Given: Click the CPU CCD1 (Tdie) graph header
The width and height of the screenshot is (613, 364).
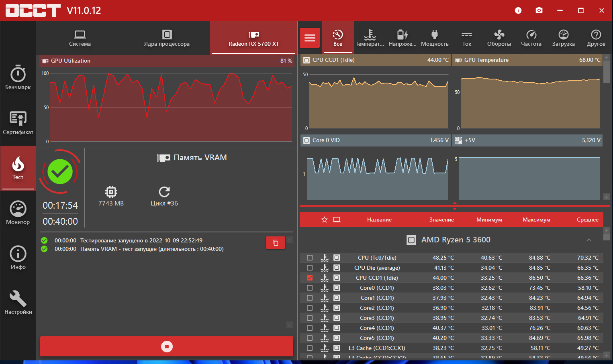Looking at the screenshot, I should [376, 60].
